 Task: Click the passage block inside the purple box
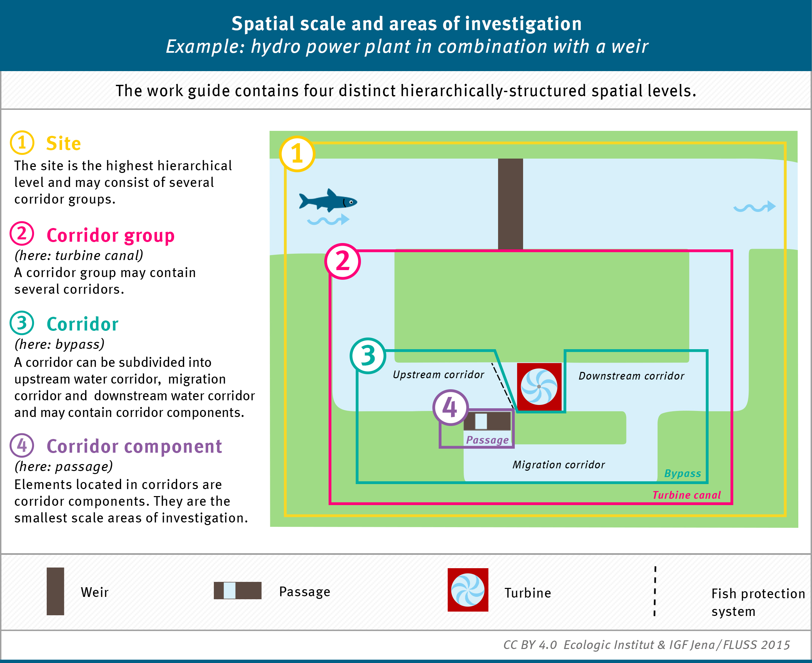tap(487, 421)
